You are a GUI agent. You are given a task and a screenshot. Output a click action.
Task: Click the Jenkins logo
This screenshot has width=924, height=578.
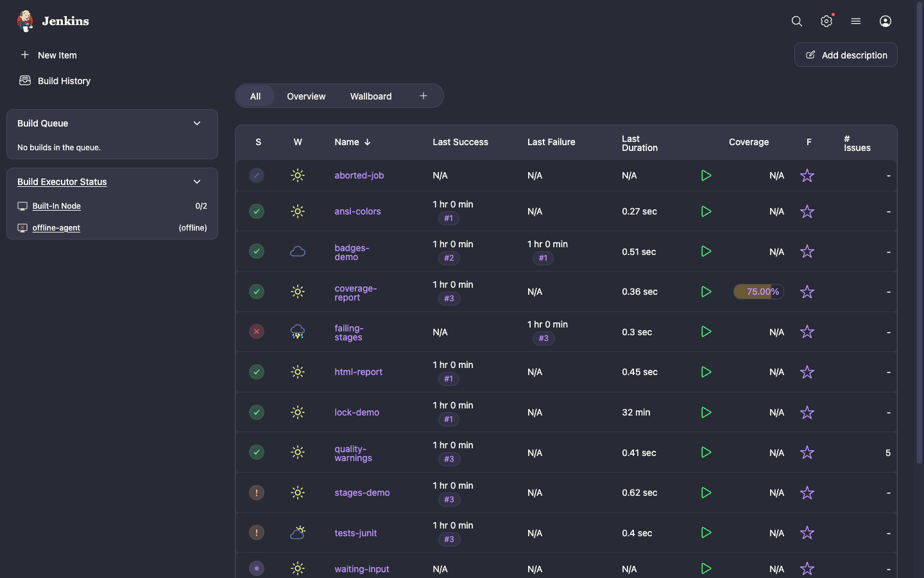(53, 21)
